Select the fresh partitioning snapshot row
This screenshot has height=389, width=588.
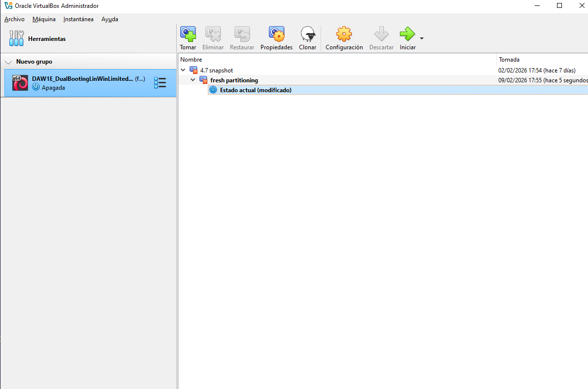coord(383,80)
